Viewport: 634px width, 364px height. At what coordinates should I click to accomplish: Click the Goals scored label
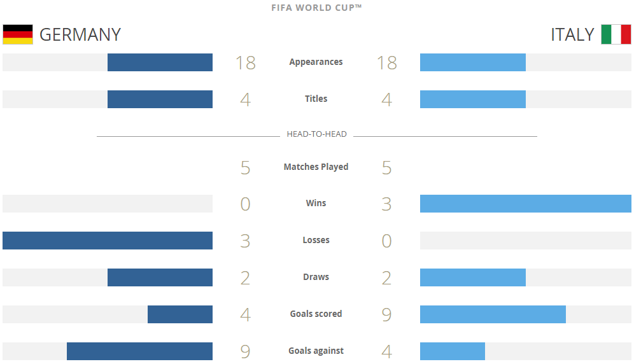click(316, 314)
